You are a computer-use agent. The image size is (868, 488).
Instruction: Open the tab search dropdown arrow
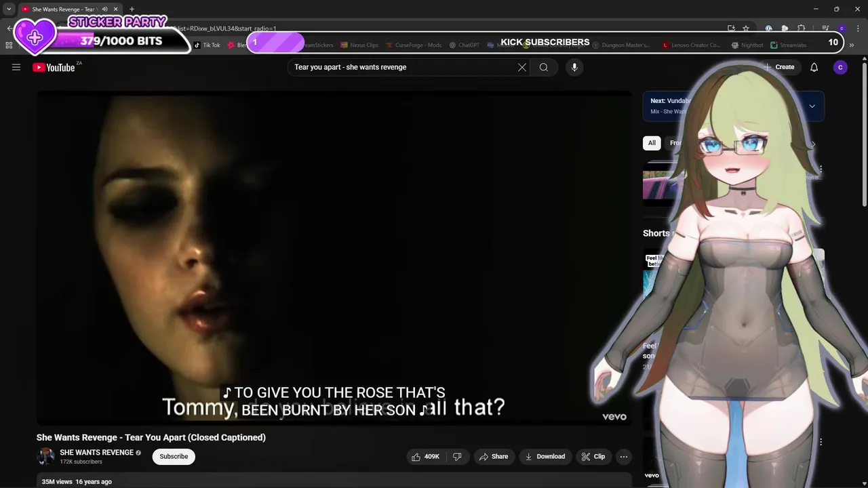(x=9, y=9)
